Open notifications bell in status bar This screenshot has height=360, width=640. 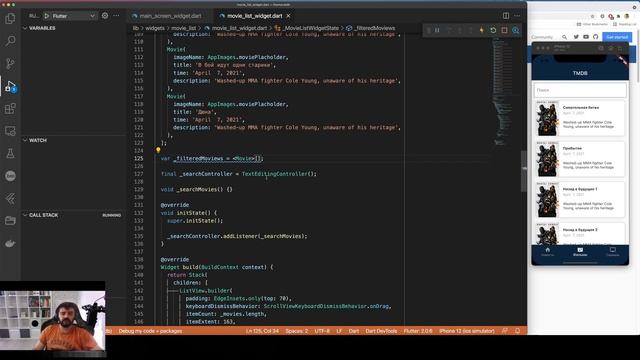coord(518,331)
